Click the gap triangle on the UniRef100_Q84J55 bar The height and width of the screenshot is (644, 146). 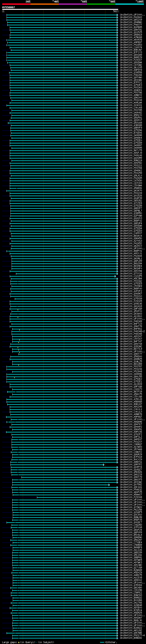pyautogui.click(x=14, y=377)
